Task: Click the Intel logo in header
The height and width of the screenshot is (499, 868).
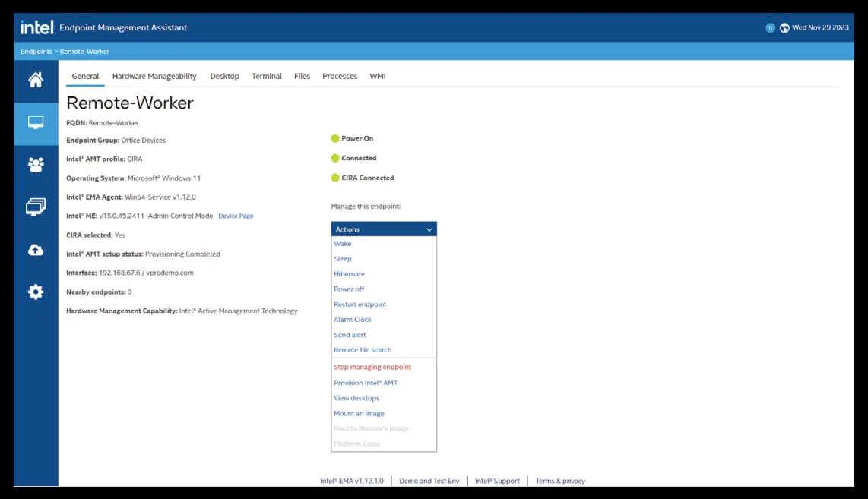Action: coord(38,27)
